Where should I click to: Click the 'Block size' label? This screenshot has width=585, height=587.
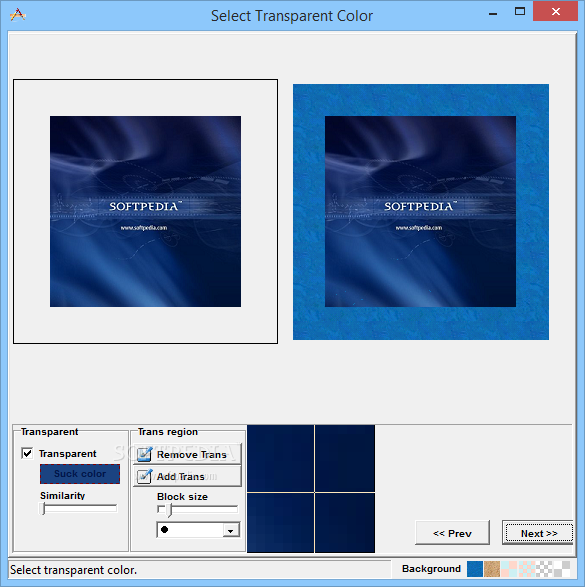pos(182,497)
